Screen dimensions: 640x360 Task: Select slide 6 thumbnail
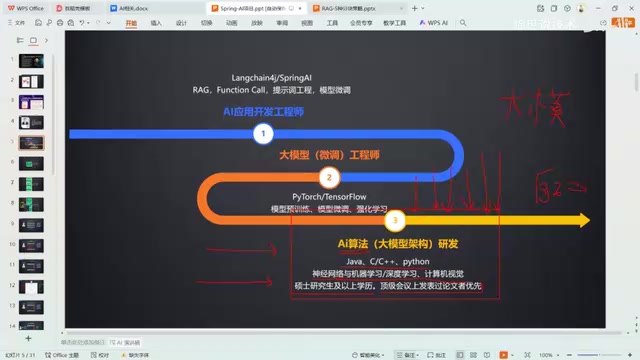31,164
